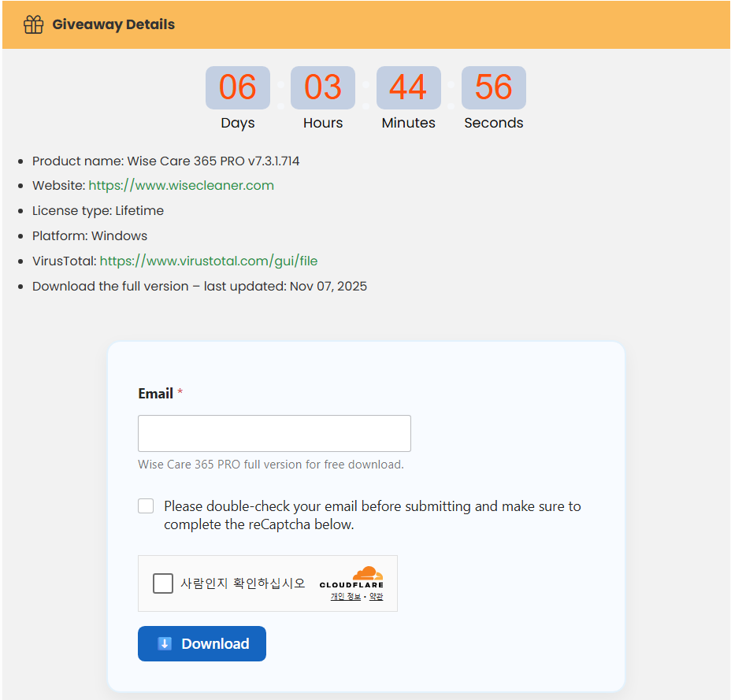Click the Minutes countdown box showing 44
This screenshot has height=700, width=731.
(x=408, y=87)
